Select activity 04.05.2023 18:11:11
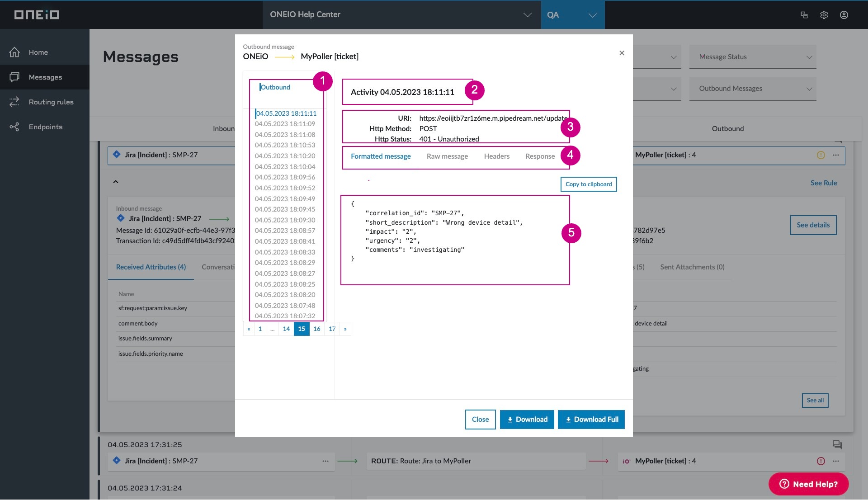This screenshot has height=500, width=868. point(286,113)
